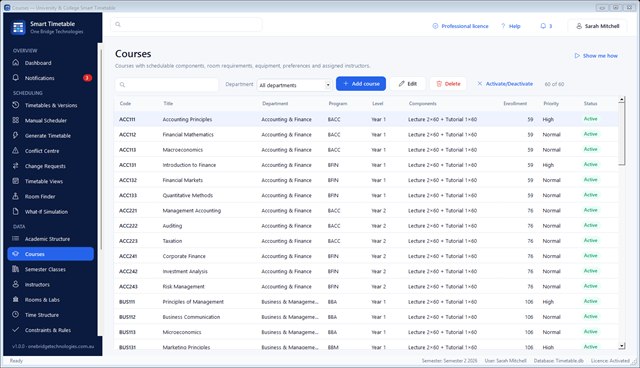Click the Show me how play icon
This screenshot has height=368, width=640.
(x=577, y=55)
